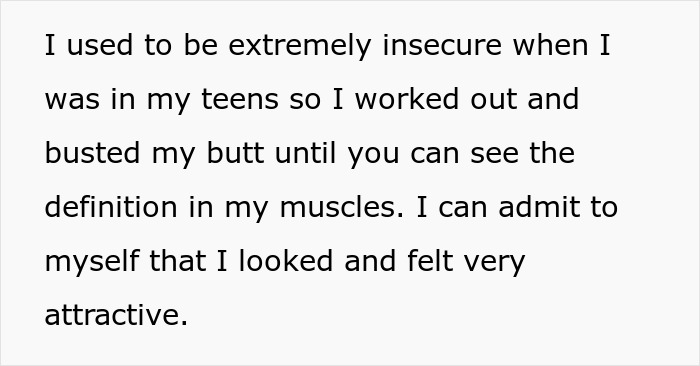Click the word "until"
The height and width of the screenshot is (366, 700).
305,153
